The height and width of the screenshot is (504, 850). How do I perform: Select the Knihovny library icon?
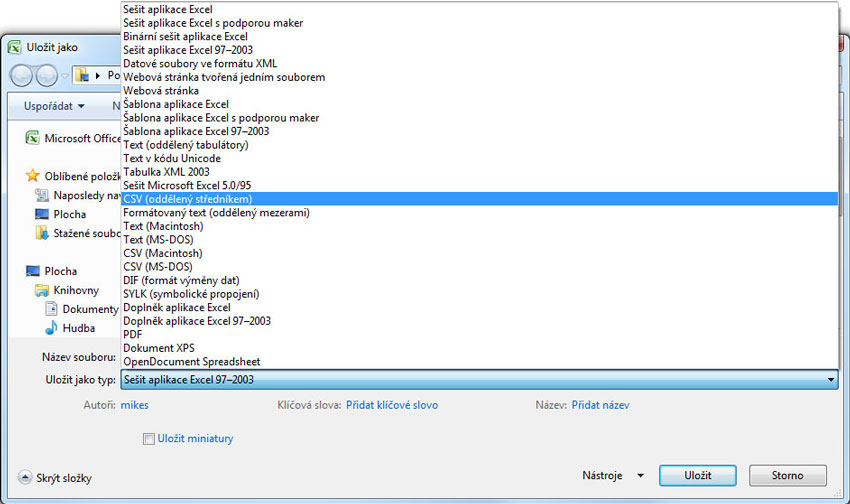coord(41,290)
